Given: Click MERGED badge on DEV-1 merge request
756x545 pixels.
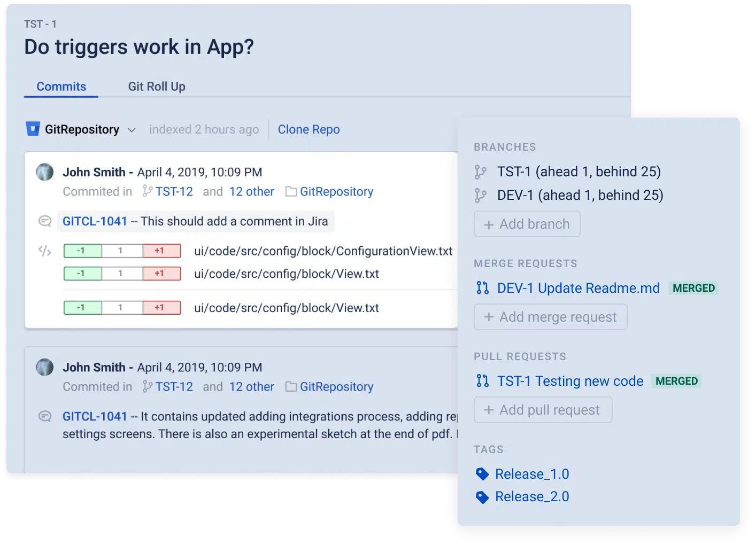Looking at the screenshot, I should pyautogui.click(x=693, y=288).
